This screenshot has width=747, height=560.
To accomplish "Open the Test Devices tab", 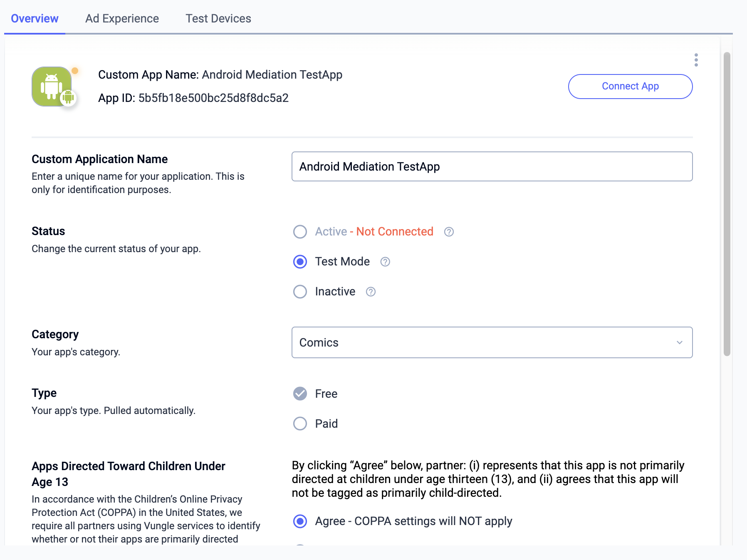I will point(218,19).
